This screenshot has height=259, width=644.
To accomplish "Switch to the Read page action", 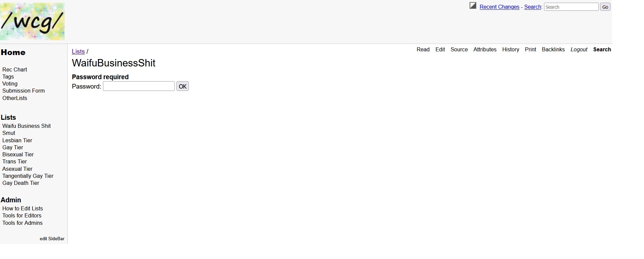I will click(x=423, y=50).
